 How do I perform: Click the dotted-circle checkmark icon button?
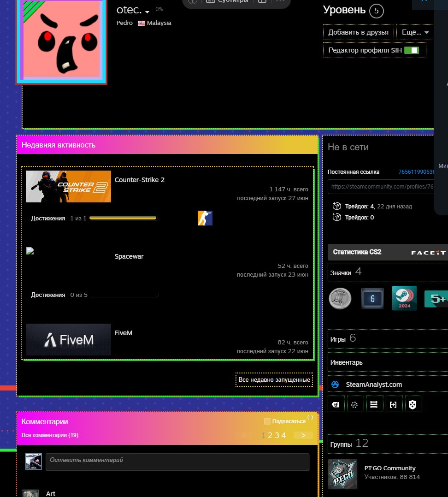coord(355,404)
